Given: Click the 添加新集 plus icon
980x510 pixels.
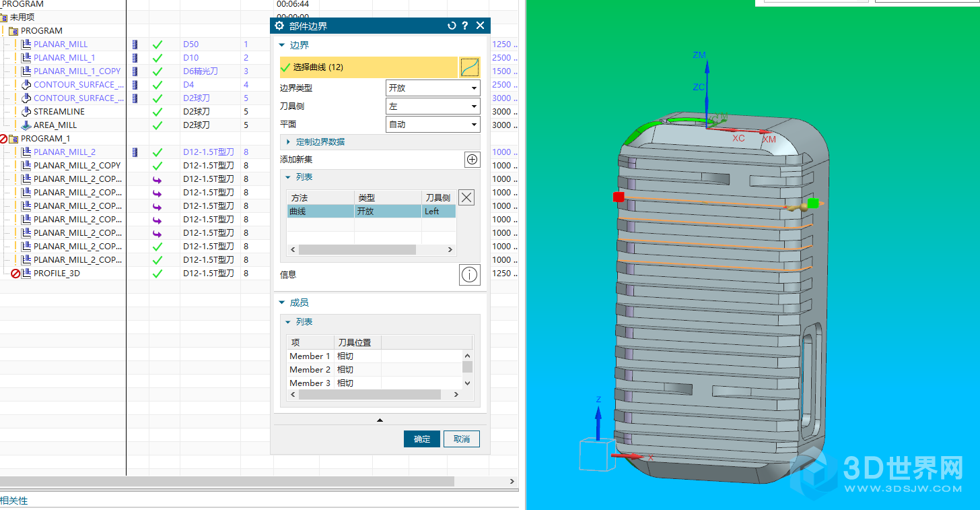Looking at the screenshot, I should pyautogui.click(x=472, y=160).
